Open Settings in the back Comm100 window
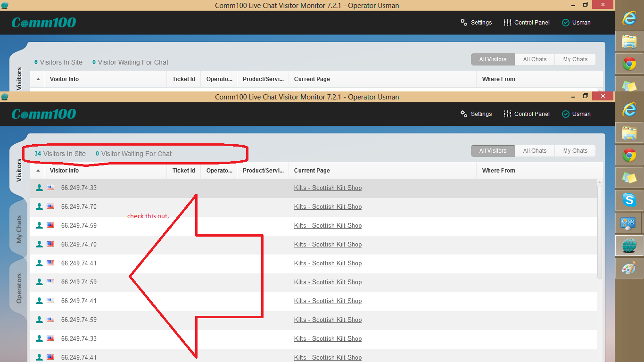 476,23
